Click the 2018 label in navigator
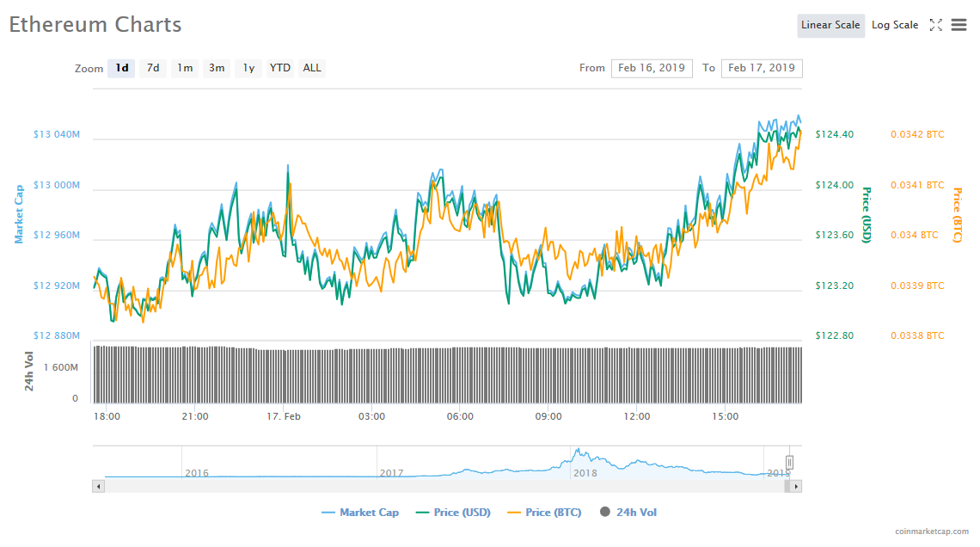 [x=585, y=473]
